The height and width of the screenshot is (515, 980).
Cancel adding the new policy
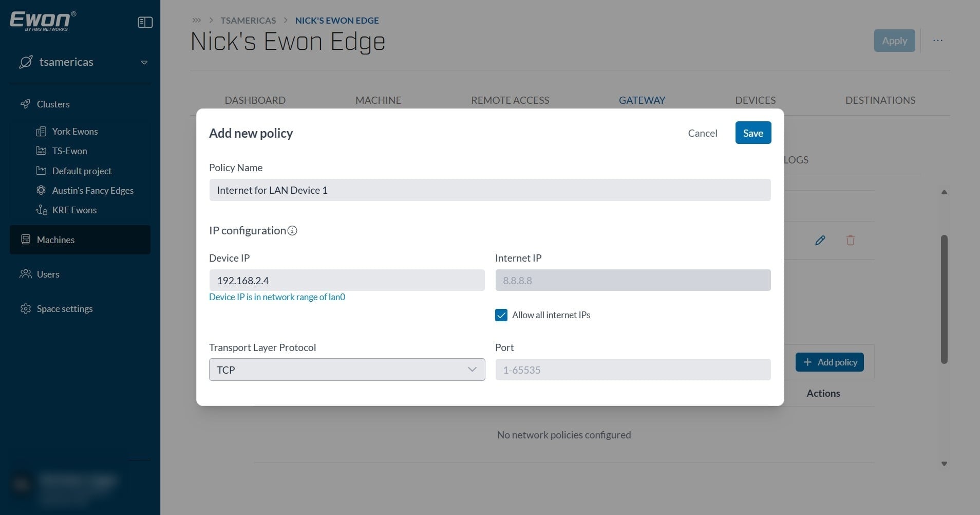pyautogui.click(x=702, y=133)
